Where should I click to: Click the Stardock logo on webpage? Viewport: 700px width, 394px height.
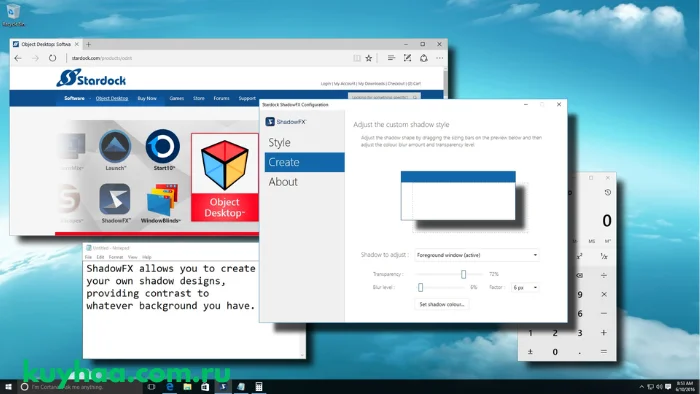(91, 78)
